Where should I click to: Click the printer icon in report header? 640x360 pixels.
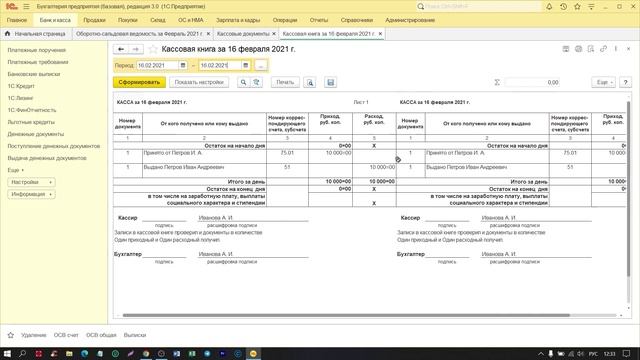578,49
